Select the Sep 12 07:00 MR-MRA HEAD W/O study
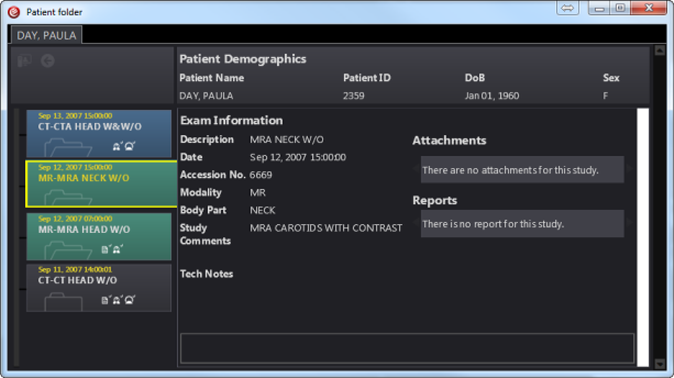This screenshot has width=674, height=378. pos(99,237)
